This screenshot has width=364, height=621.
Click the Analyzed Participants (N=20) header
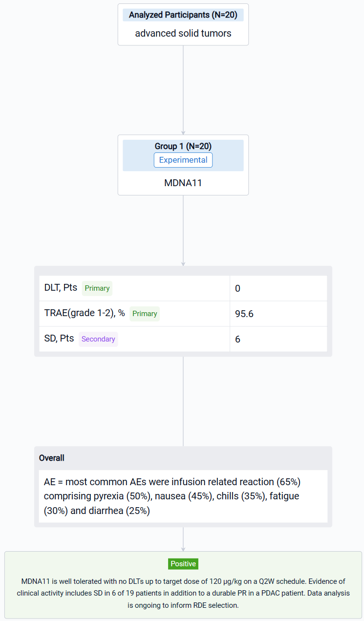coord(183,15)
